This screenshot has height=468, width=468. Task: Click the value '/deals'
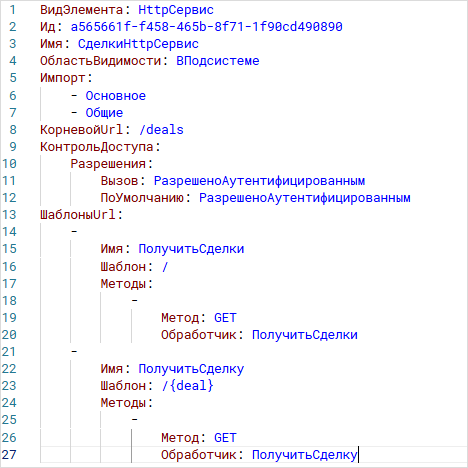(161, 130)
